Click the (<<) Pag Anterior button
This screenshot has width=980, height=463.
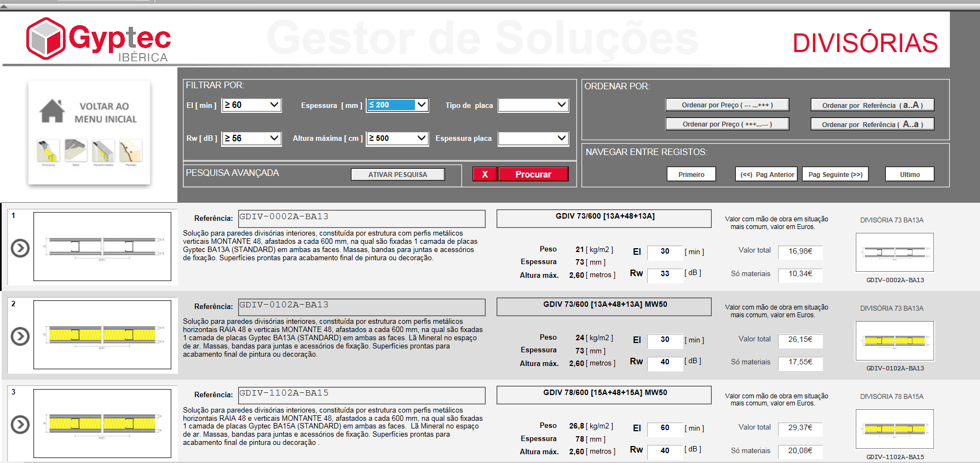766,174
